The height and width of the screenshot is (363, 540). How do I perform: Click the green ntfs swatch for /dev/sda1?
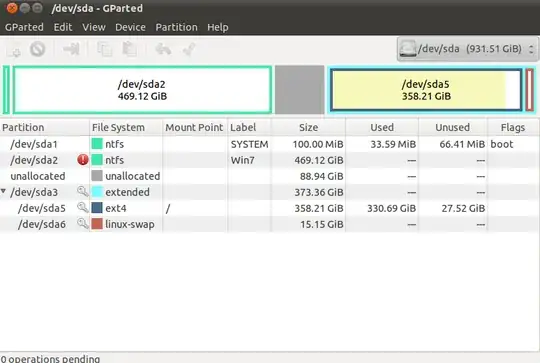tap(97, 144)
